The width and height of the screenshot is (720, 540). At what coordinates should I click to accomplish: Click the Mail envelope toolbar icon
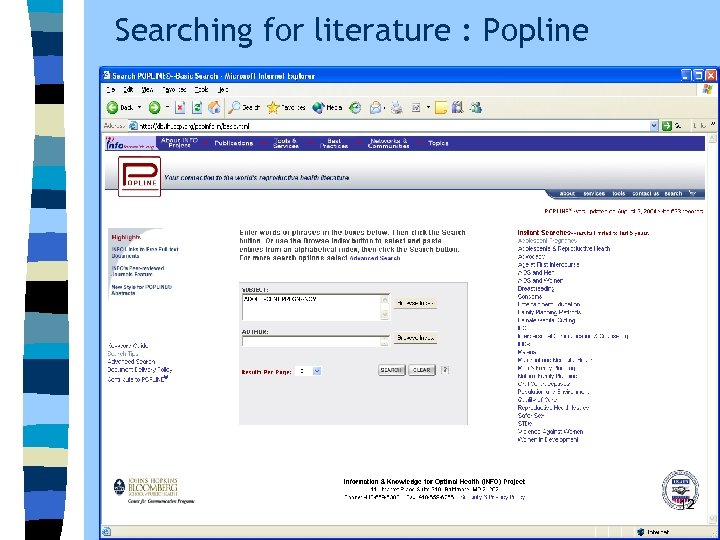(376, 107)
